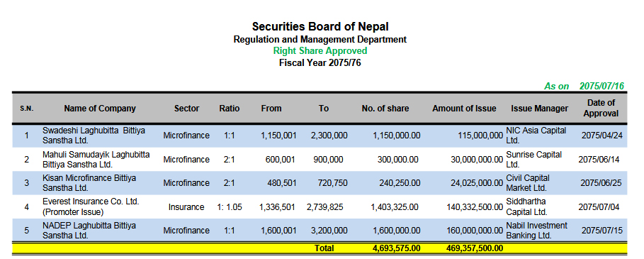Click approval date '2075/07/04'
Screen dimensions: 644x259
click(599, 207)
